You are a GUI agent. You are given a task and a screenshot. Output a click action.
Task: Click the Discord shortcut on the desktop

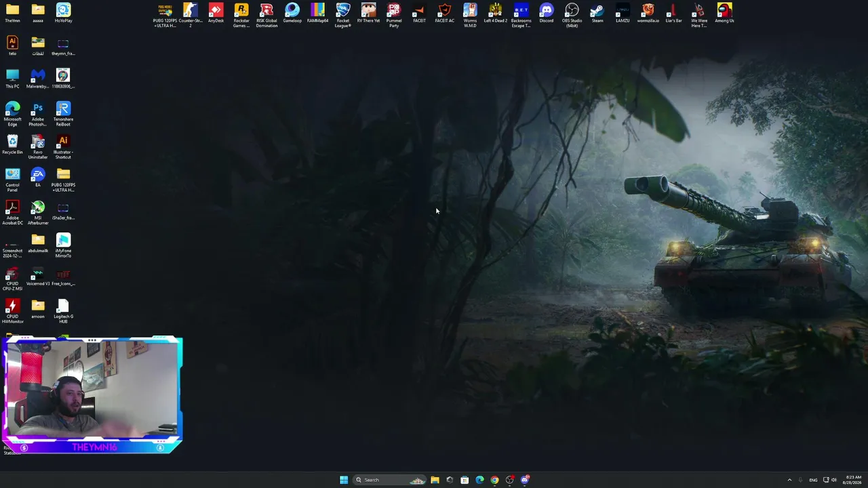click(547, 13)
